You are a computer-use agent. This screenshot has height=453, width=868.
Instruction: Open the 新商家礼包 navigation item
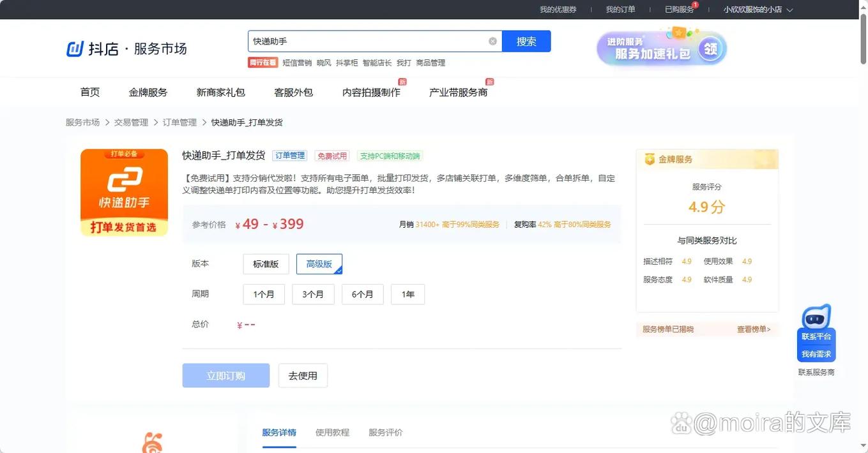coord(221,93)
